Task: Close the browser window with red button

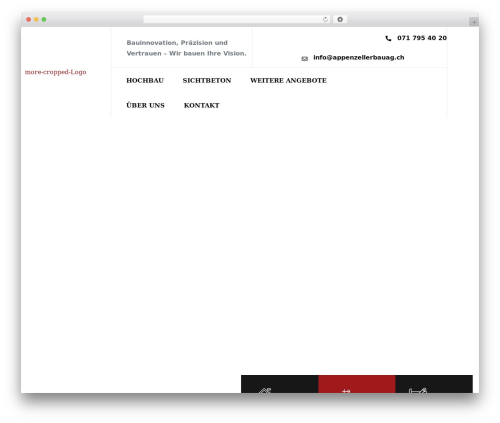Action: coord(29,19)
